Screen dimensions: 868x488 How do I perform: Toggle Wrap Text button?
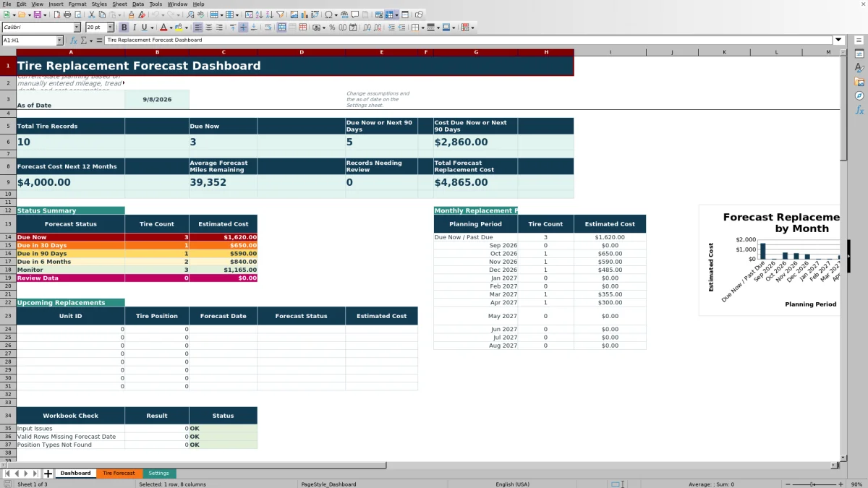[x=268, y=27]
